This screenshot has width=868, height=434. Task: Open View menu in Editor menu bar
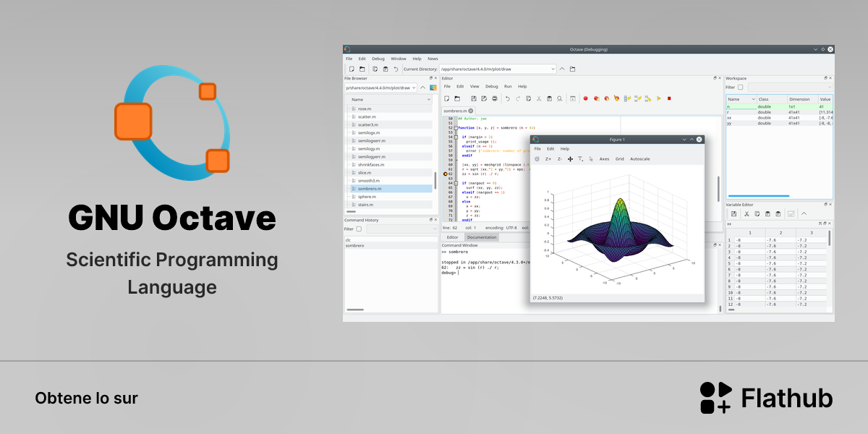(475, 86)
